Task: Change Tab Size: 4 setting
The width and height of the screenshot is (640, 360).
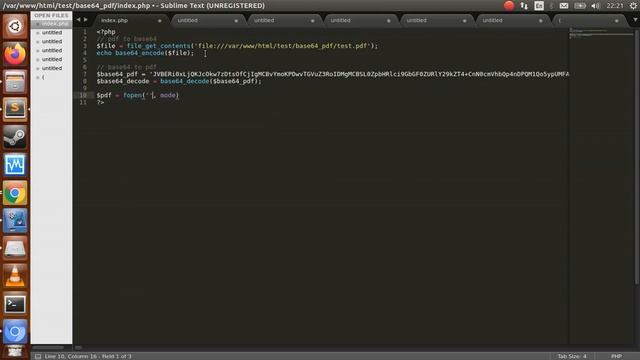Action: 572,356
